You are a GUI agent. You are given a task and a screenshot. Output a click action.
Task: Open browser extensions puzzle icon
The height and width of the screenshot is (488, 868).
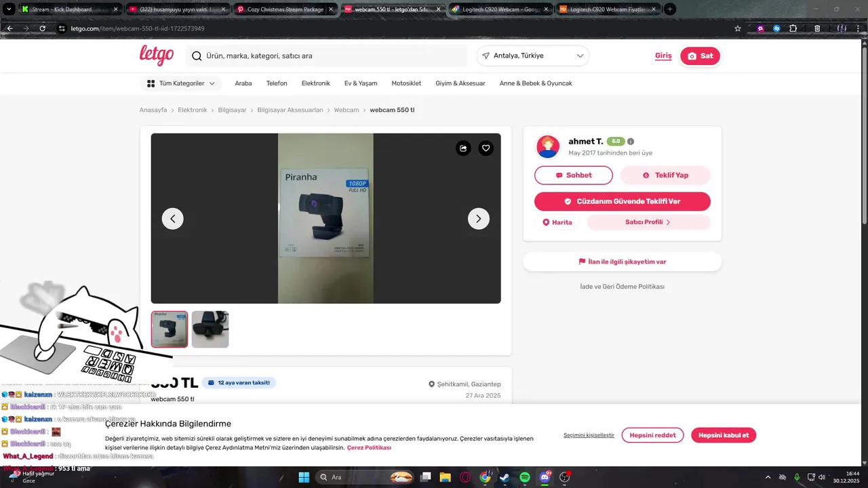(793, 28)
